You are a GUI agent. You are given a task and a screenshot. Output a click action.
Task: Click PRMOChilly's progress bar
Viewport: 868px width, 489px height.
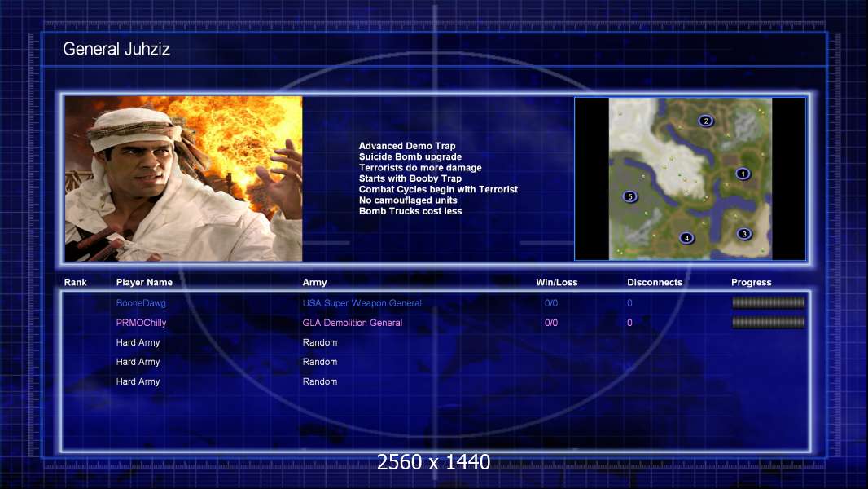pos(769,322)
